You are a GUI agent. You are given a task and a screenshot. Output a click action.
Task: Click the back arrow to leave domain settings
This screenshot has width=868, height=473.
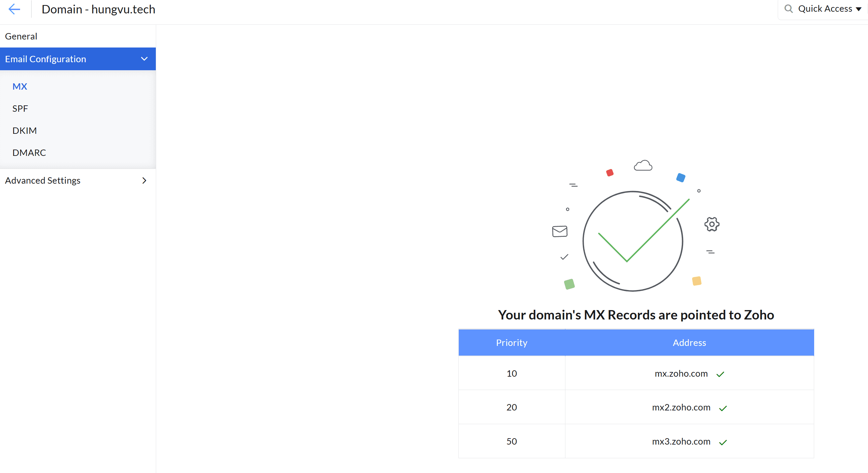point(14,9)
